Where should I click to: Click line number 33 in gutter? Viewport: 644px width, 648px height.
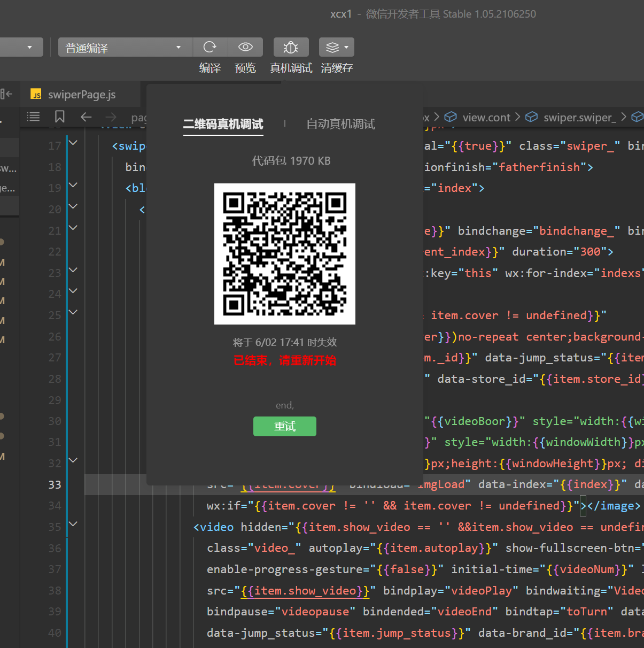click(x=55, y=484)
